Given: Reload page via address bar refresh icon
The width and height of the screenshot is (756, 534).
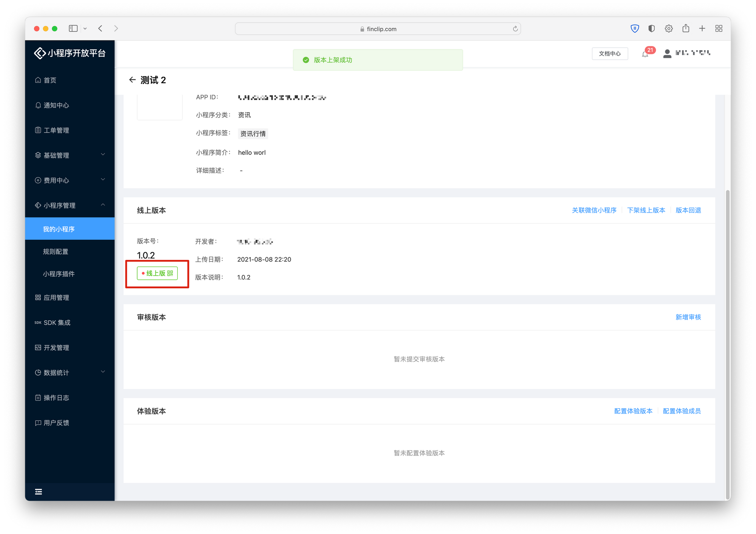Looking at the screenshot, I should pos(515,29).
